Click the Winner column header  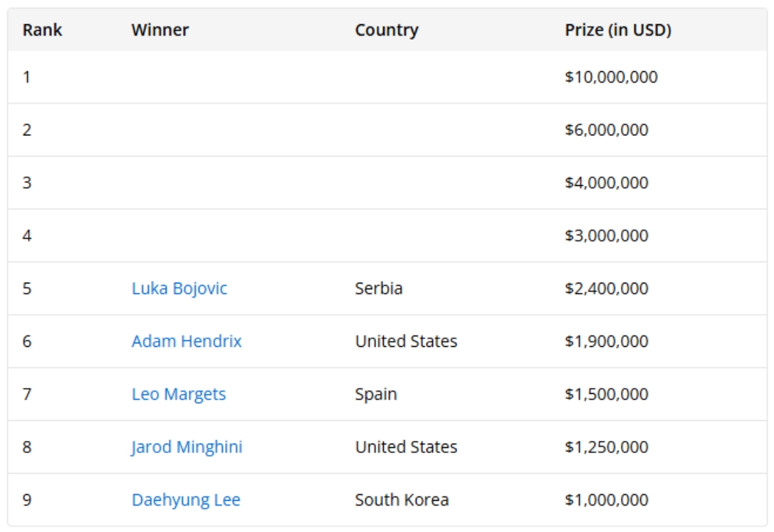coord(160,31)
